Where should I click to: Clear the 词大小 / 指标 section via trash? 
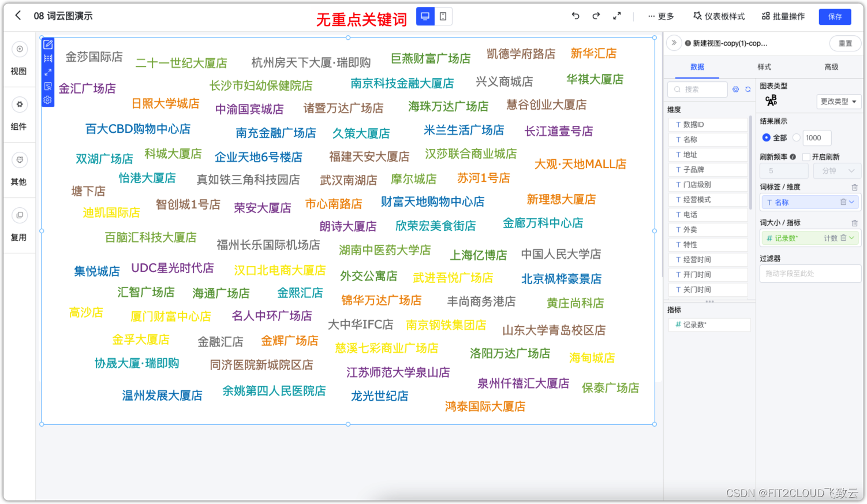coord(855,223)
